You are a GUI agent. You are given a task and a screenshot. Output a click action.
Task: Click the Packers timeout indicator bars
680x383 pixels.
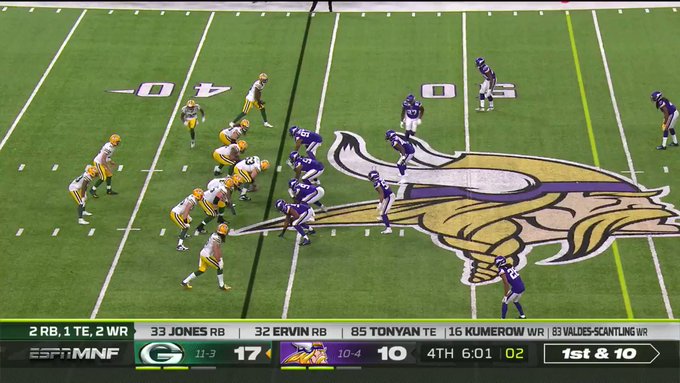click(175, 368)
